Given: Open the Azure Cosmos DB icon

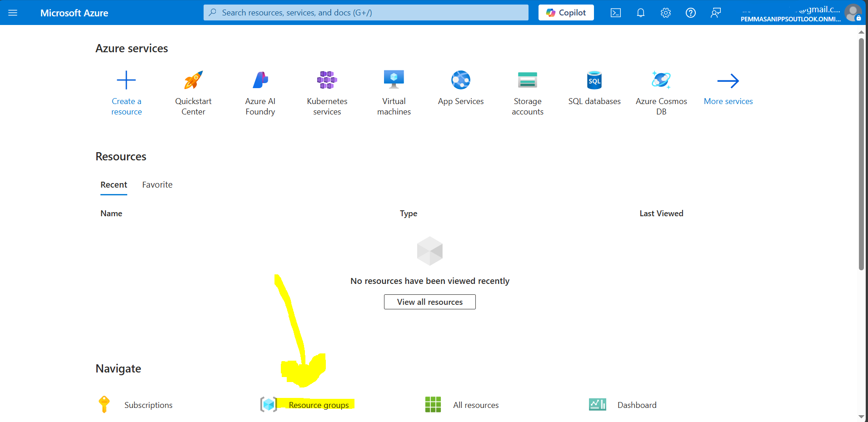Looking at the screenshot, I should (x=661, y=80).
